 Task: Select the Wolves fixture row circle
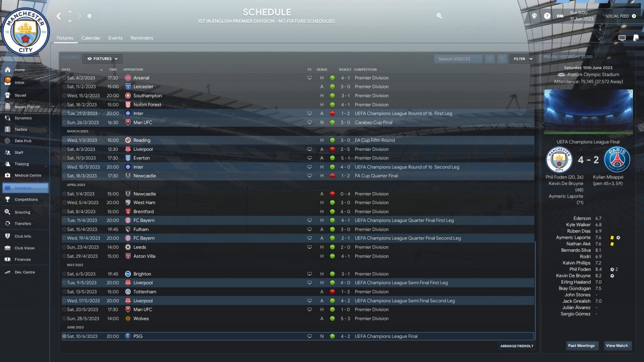pyautogui.click(x=64, y=318)
